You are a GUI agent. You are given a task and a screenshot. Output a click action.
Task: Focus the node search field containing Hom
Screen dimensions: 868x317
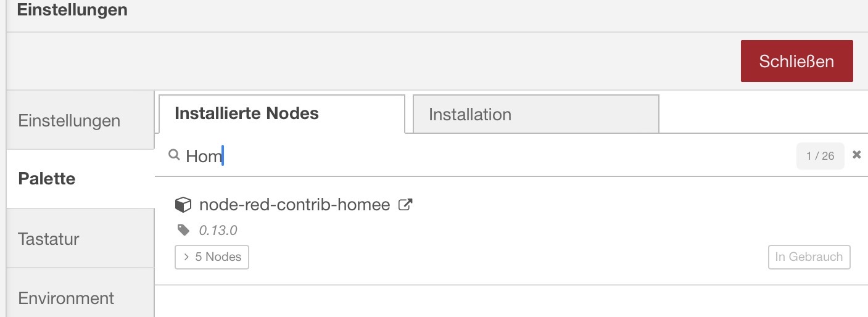click(432, 156)
